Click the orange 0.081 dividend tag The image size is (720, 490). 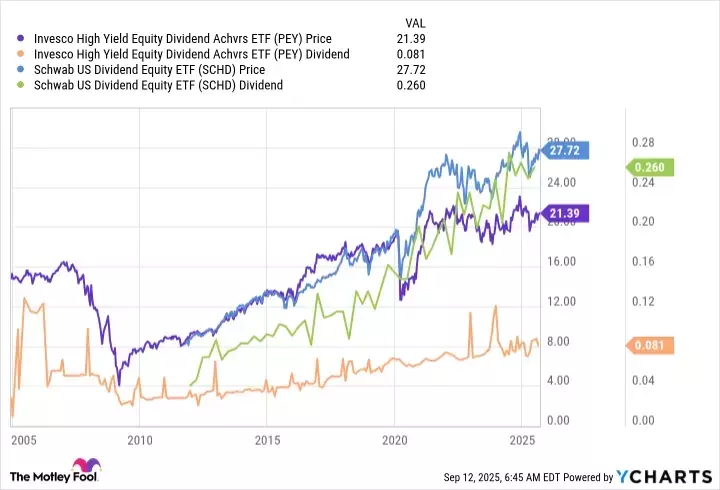647,346
